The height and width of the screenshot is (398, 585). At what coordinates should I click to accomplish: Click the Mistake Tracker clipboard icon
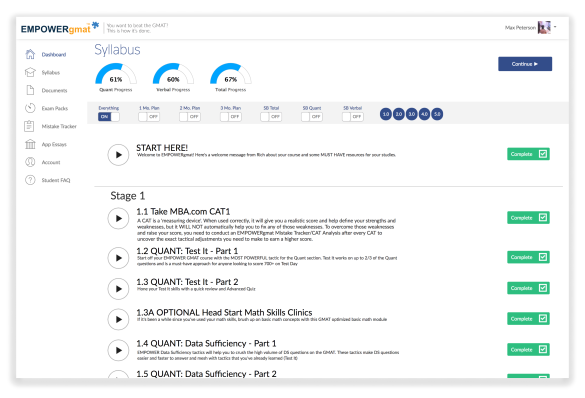pos(29,126)
